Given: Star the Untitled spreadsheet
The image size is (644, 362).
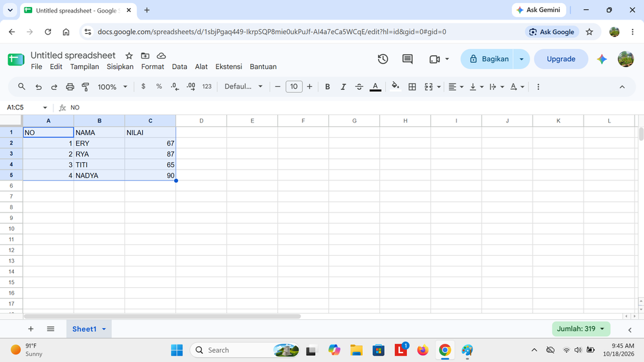Looking at the screenshot, I should point(129,55).
